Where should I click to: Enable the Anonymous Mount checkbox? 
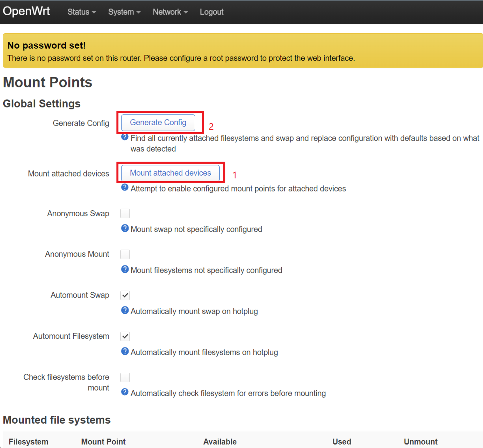(x=125, y=254)
